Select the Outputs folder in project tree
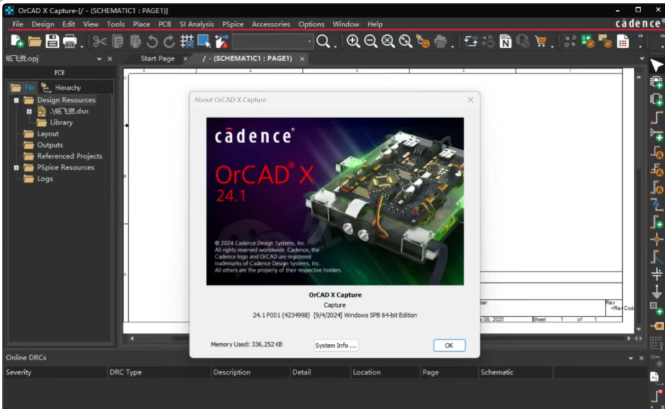This screenshot has width=665, height=409. pos(50,145)
